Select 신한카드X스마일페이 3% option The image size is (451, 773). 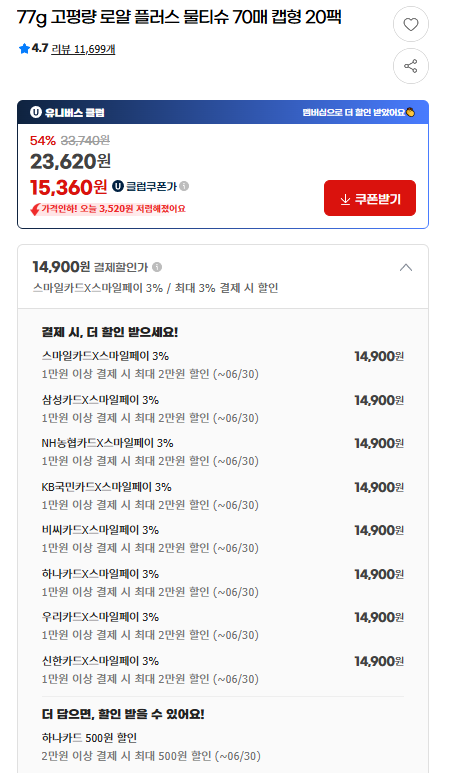[x=223, y=669]
